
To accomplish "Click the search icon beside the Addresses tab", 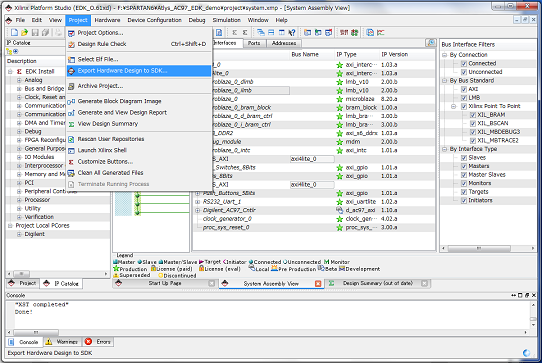I will click(x=431, y=43).
